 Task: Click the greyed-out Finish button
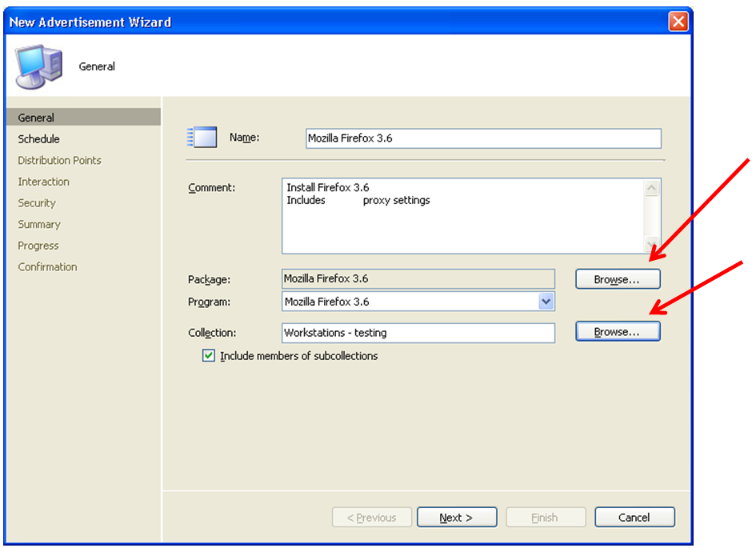tap(546, 517)
